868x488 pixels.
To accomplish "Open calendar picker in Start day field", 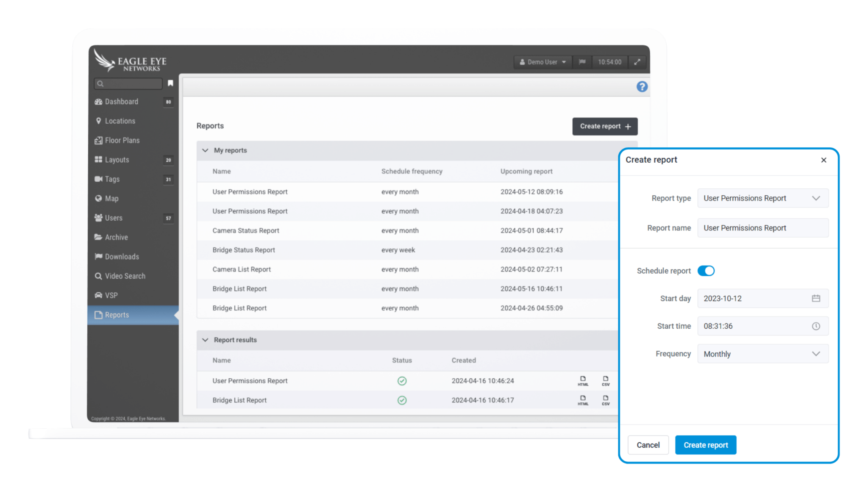I will click(x=816, y=298).
